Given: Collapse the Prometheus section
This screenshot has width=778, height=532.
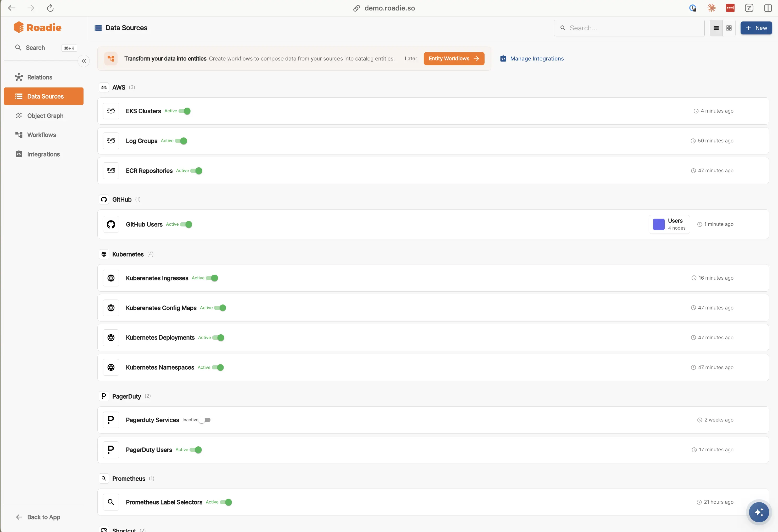Looking at the screenshot, I should coord(129,478).
